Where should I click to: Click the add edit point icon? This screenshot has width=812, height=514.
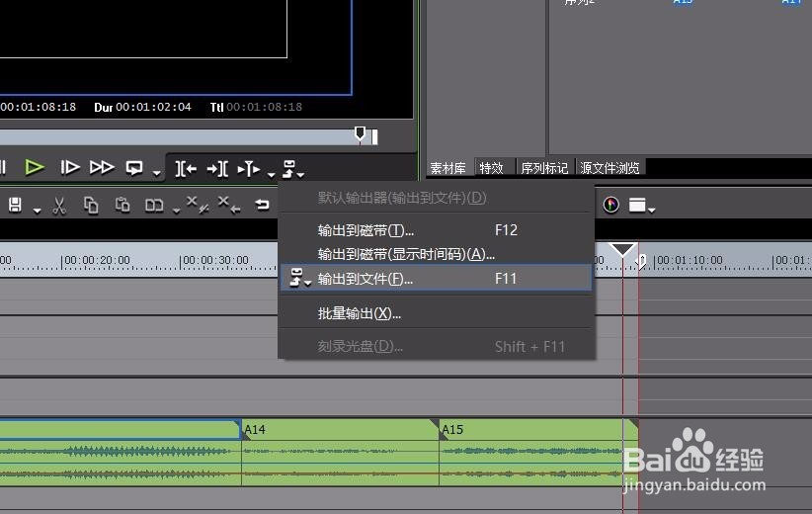(249, 168)
